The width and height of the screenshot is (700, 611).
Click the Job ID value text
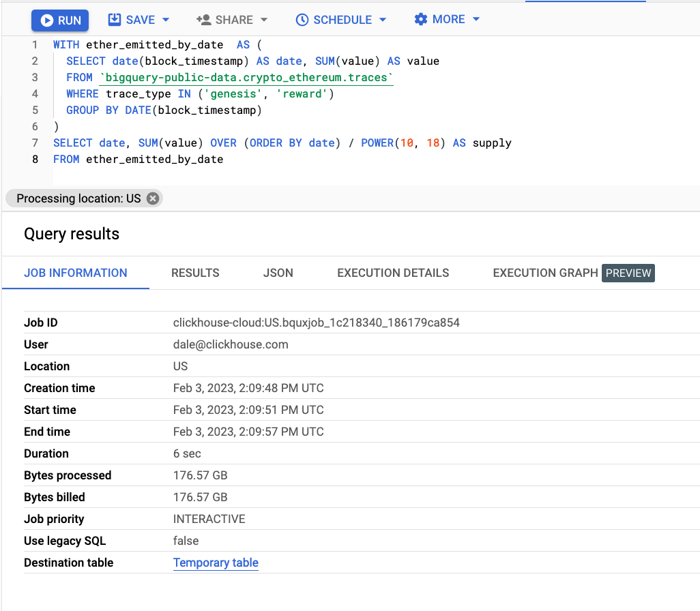pos(316,323)
